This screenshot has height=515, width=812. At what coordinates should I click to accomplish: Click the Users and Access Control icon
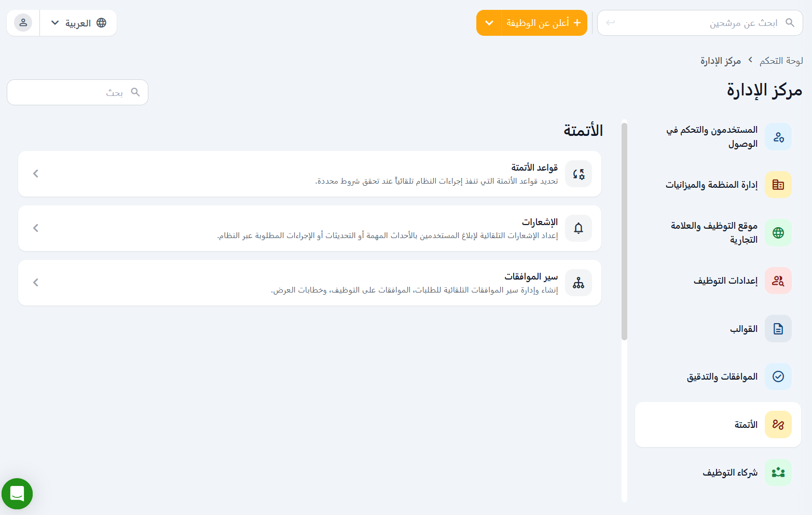tap(778, 137)
